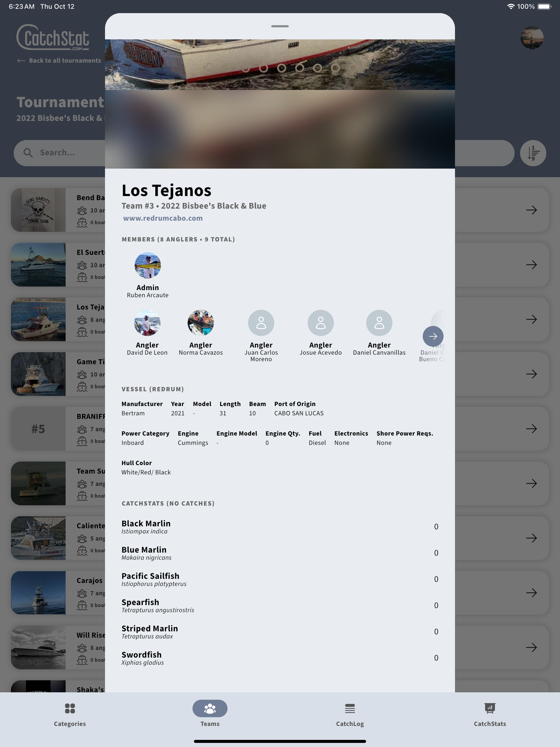Select angler Juan Carlos Moreno placeholder
Viewport: 560px width, 747px height.
[261, 323]
